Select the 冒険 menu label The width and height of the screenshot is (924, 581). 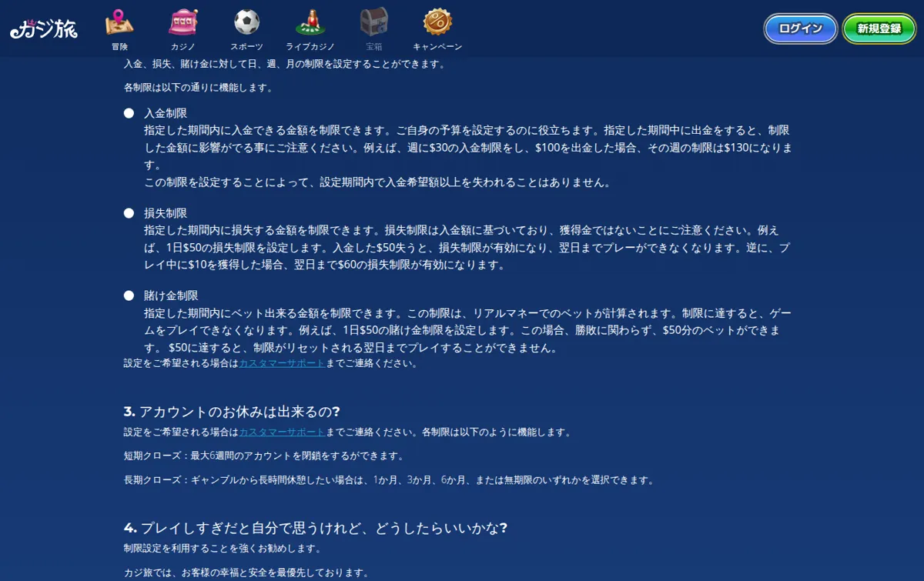coord(119,47)
